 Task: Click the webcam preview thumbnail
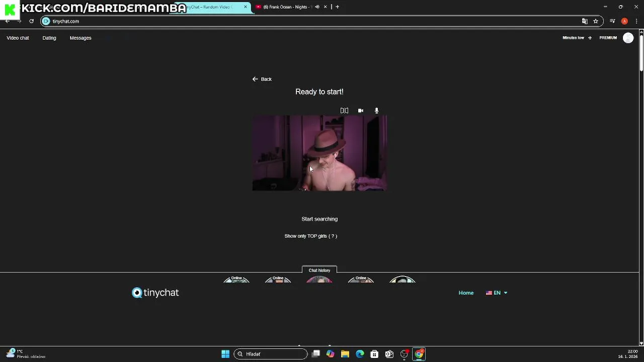pyautogui.click(x=319, y=153)
